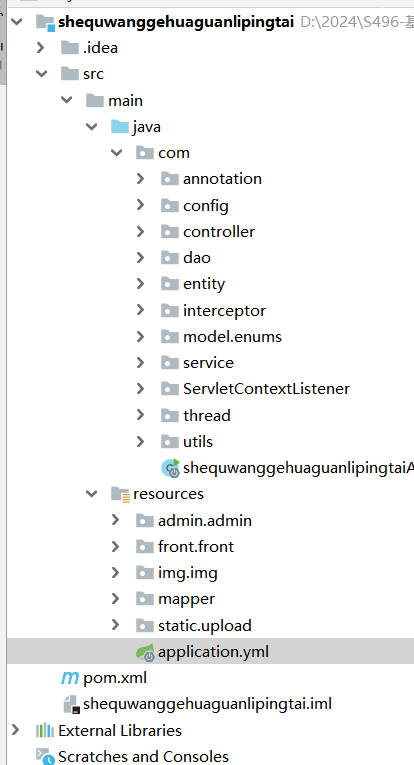Click the Spring Boot application class icon
The width and height of the screenshot is (414, 765).
171,468
